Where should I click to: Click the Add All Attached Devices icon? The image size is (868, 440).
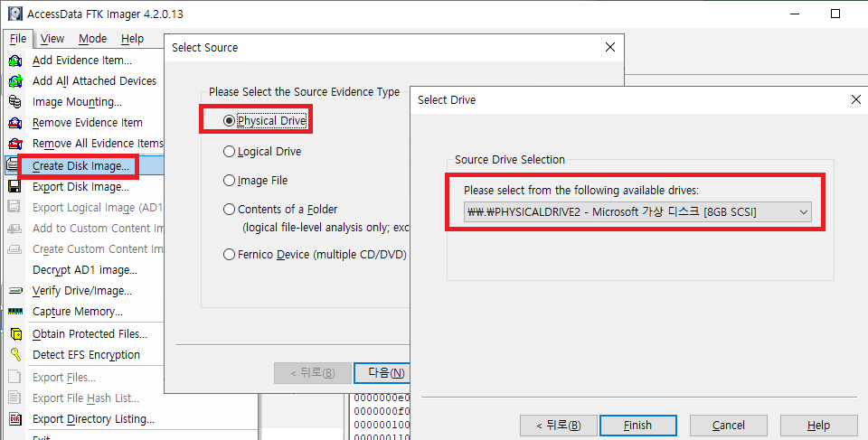(x=14, y=81)
